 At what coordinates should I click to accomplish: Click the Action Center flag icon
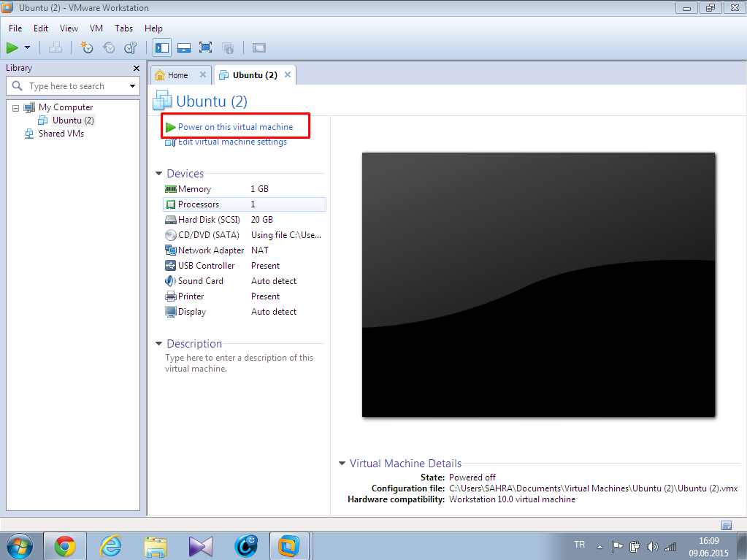617,547
